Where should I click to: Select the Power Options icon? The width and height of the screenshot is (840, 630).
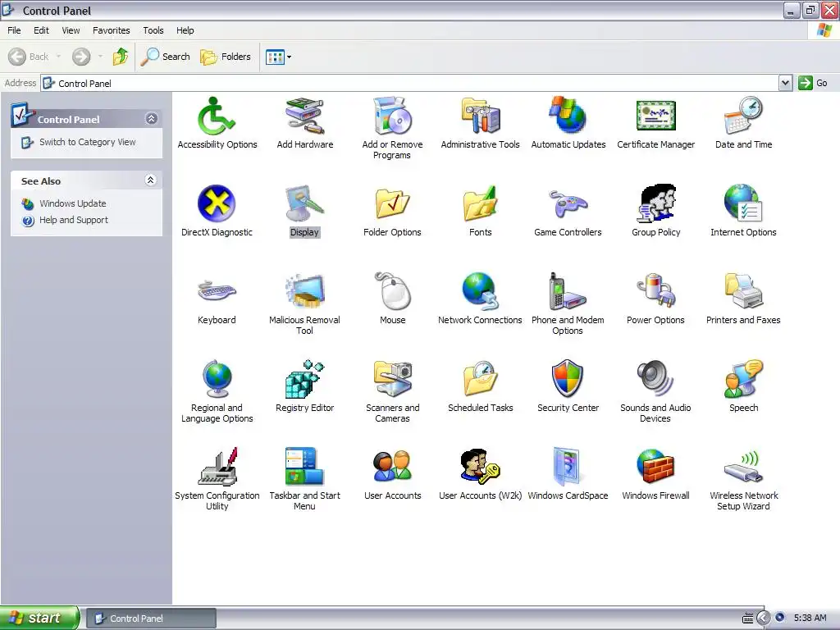pyautogui.click(x=655, y=291)
